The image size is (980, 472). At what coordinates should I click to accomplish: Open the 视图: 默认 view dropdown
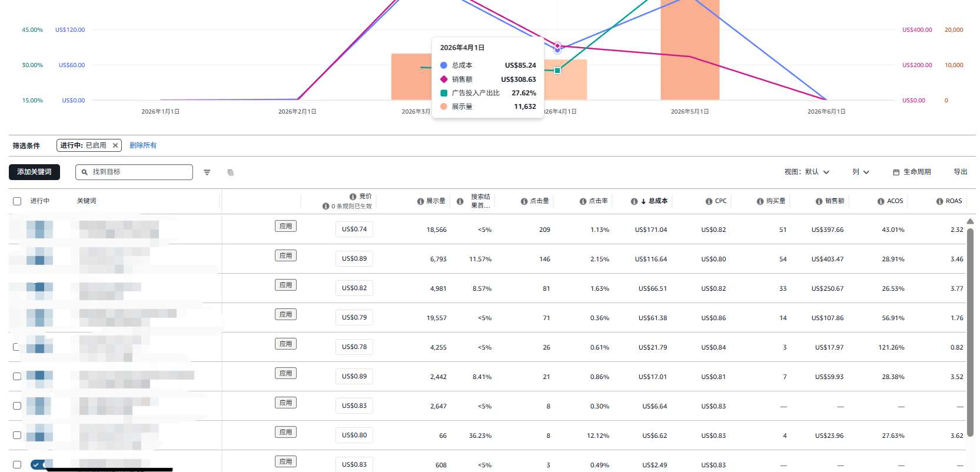807,172
